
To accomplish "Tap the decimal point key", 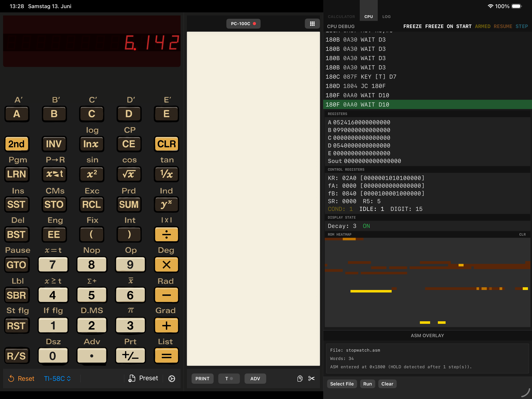I will coord(92,356).
